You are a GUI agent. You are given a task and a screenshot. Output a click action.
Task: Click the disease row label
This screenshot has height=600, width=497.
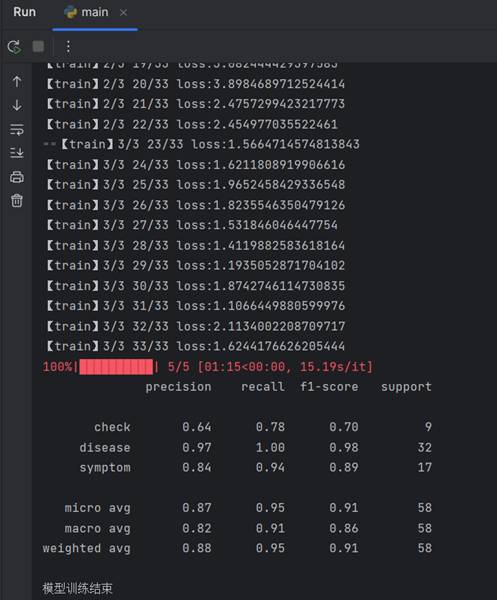click(x=105, y=447)
